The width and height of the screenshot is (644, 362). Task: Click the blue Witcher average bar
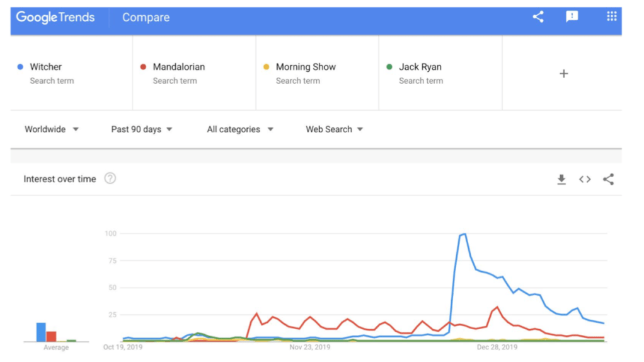tap(41, 332)
